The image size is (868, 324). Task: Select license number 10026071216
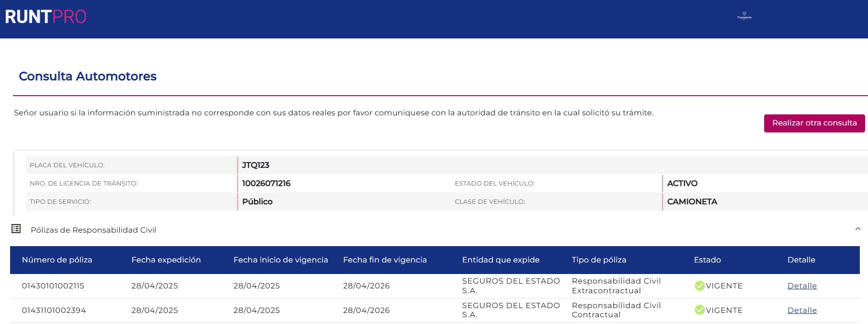266,184
